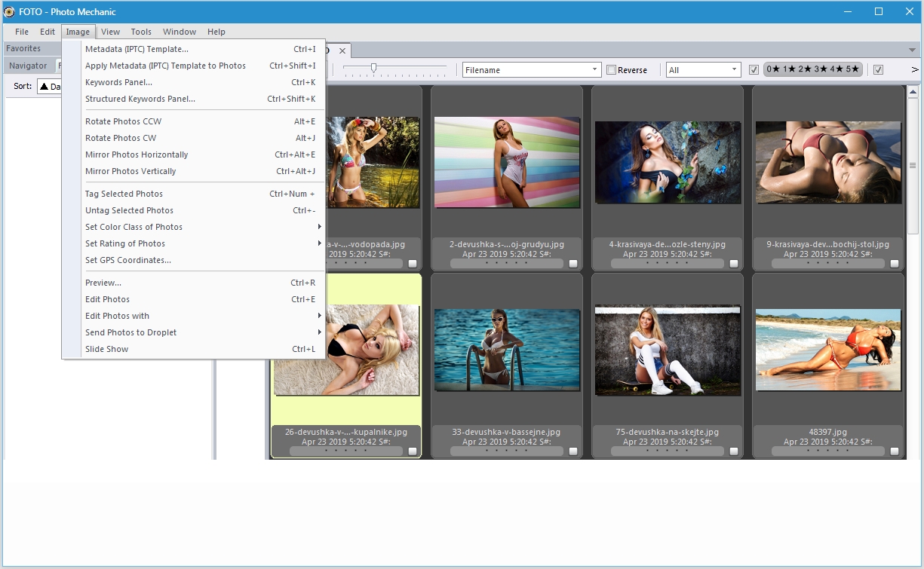
Task: Select the 33-devushka-v-bassejne.jpg thumbnail
Action: [505, 350]
